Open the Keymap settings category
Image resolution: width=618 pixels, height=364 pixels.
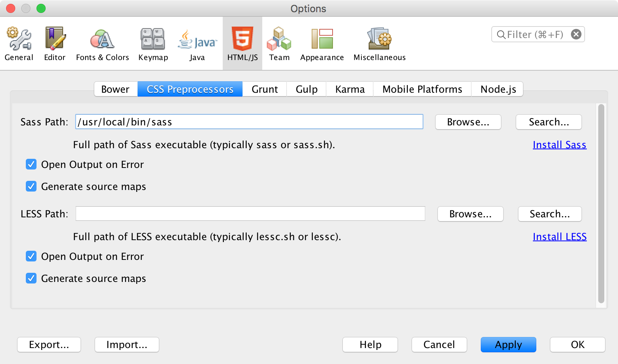153,44
